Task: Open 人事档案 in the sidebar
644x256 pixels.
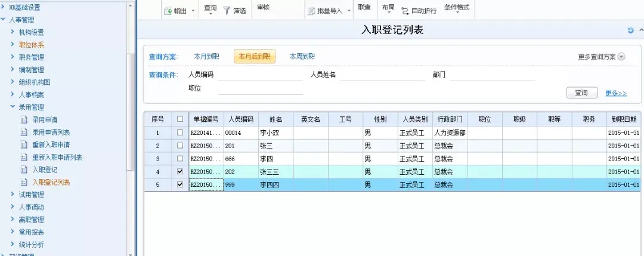Action: pyautogui.click(x=31, y=94)
